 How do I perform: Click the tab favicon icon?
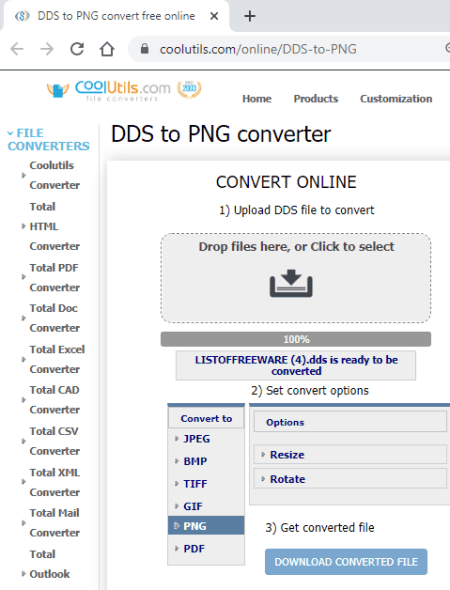(x=22, y=16)
